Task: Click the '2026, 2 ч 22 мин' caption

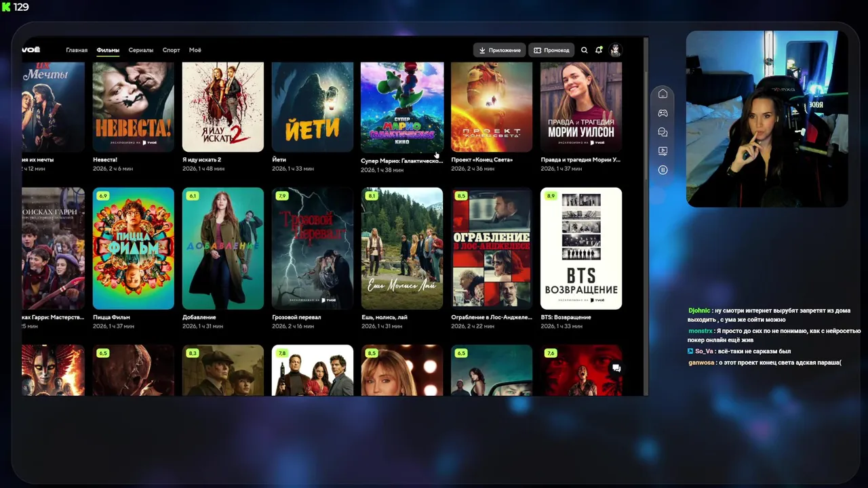Action: coord(472,326)
